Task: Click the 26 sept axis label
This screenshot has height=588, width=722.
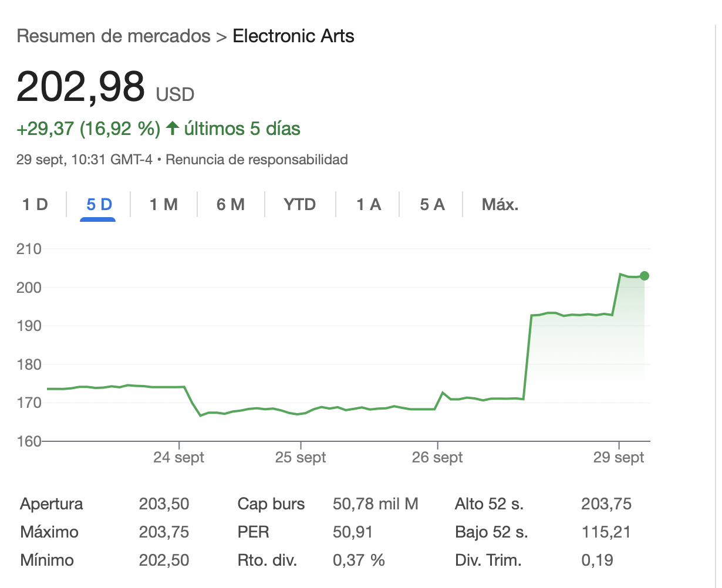Action: pos(437,458)
